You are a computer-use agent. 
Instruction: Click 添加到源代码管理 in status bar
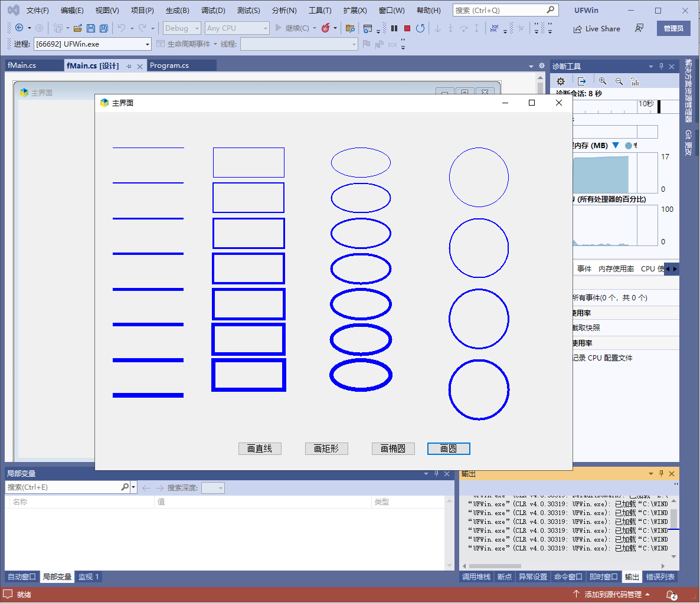coord(613,595)
